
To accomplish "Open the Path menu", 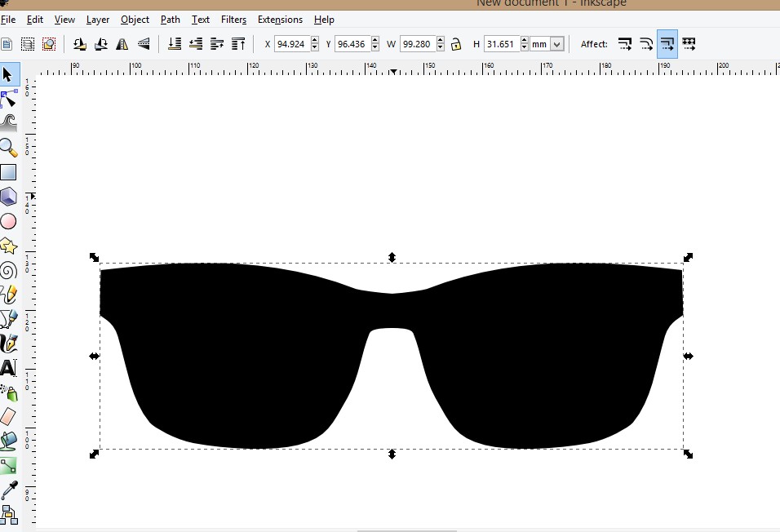I will coord(170,20).
